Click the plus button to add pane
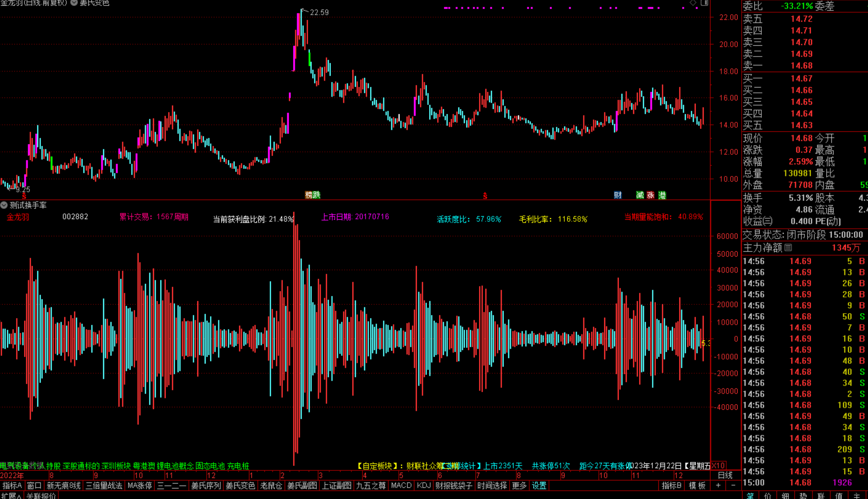This screenshot has width=868, height=499. 718,486
